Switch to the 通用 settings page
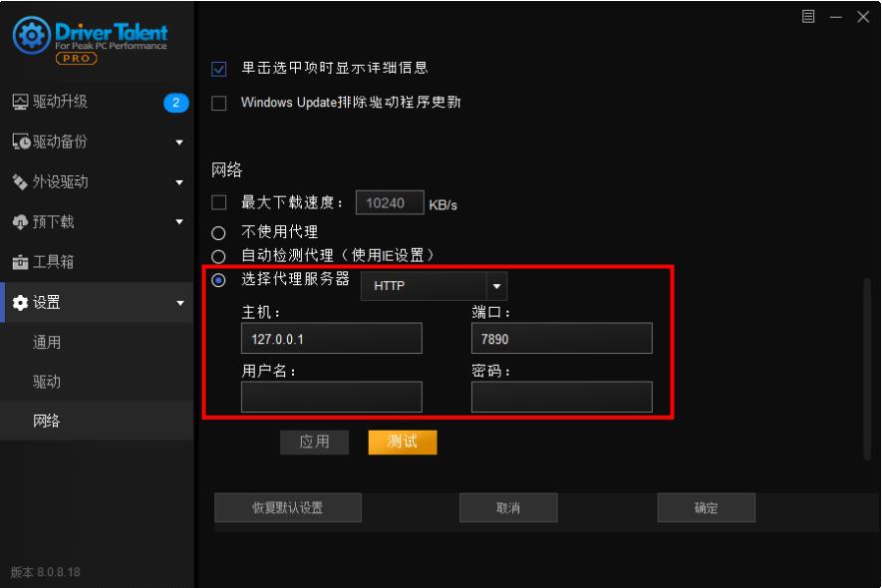882x588 pixels. click(47, 343)
